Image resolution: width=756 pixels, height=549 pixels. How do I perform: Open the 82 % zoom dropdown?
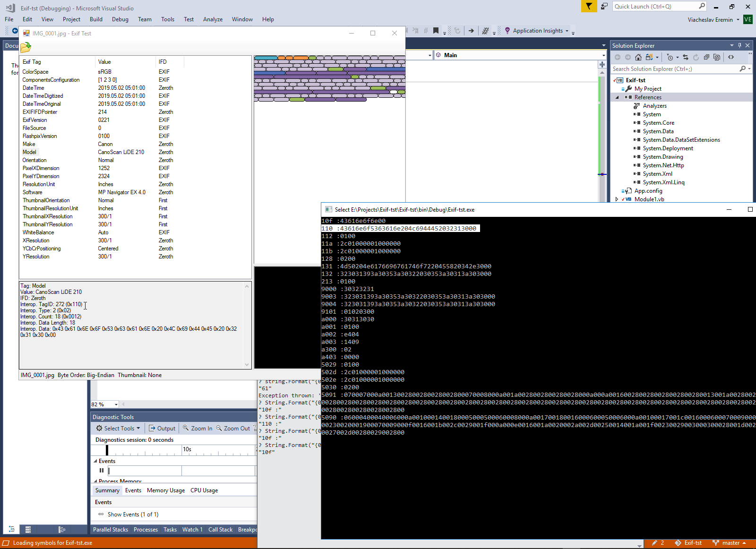tap(116, 404)
